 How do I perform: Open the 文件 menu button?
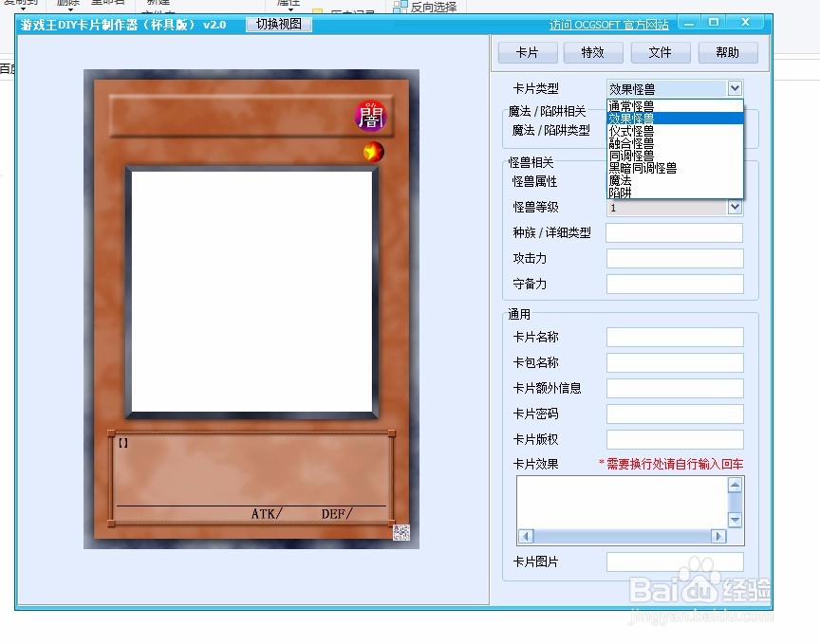[x=661, y=52]
